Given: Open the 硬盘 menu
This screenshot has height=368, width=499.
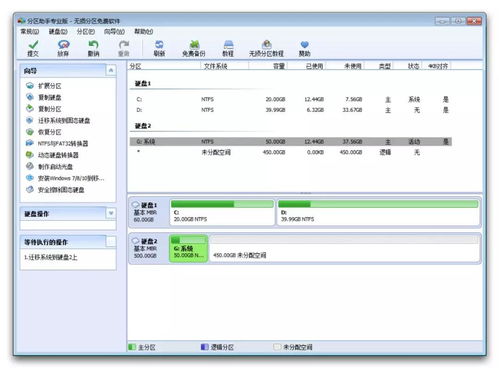Looking at the screenshot, I should tap(58, 31).
